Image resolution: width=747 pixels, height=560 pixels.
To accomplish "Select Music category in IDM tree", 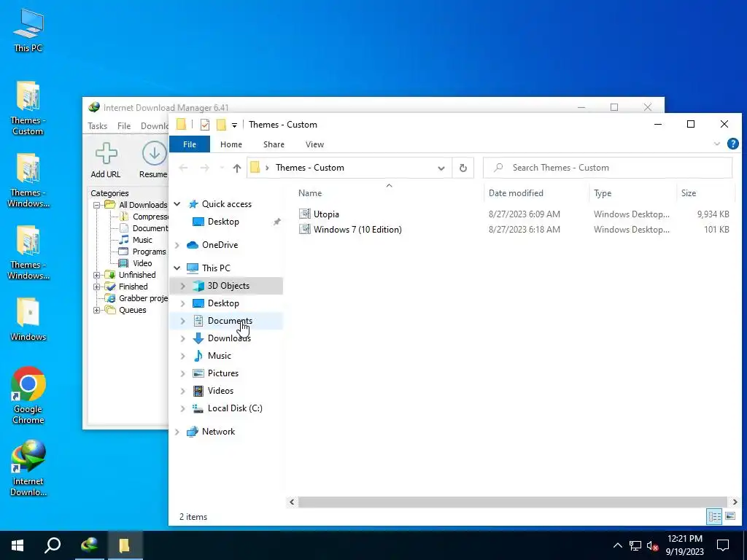I will coord(142,240).
